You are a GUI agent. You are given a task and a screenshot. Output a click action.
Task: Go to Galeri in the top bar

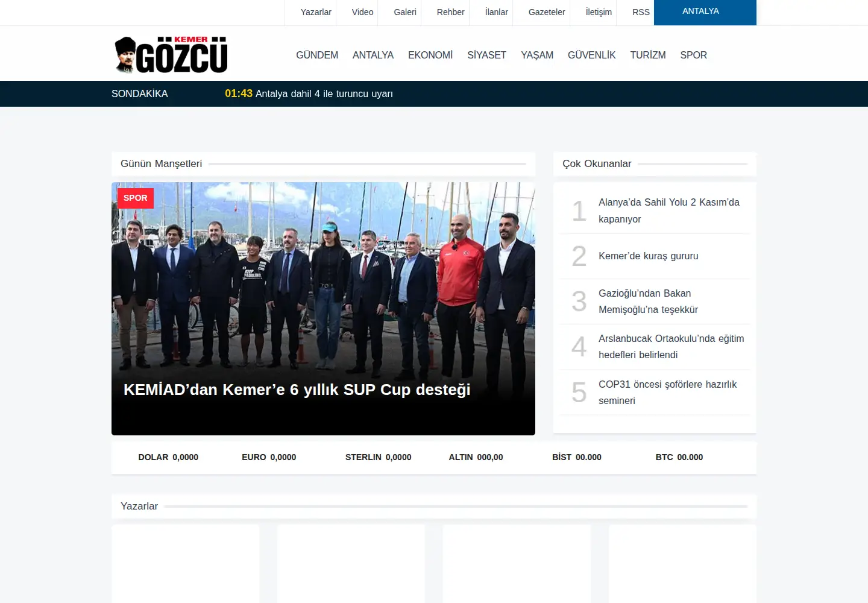coord(405,12)
